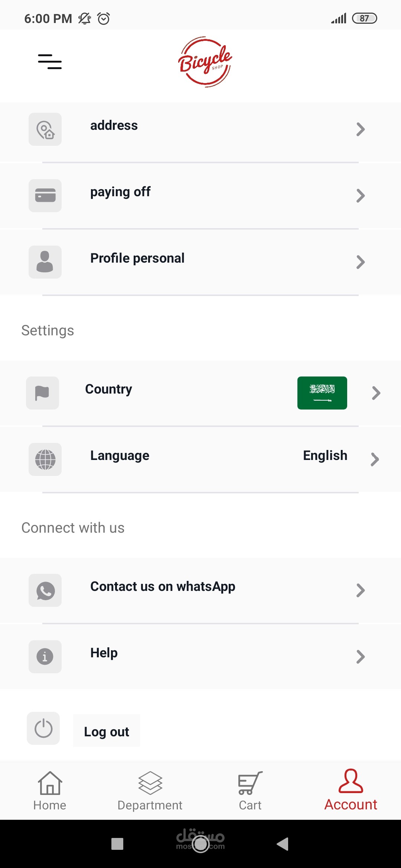
Task: Select the Saudi Arabia flag
Action: (322, 393)
